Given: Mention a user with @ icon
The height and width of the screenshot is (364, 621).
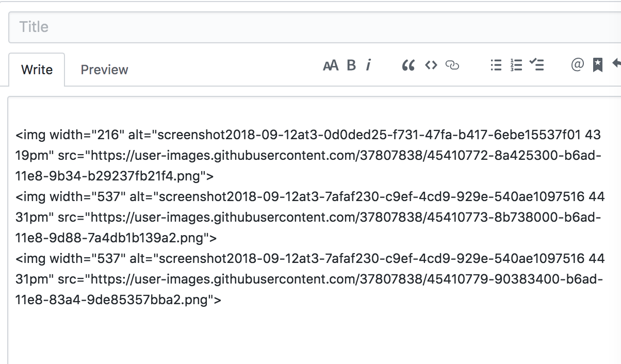Looking at the screenshot, I should (578, 64).
